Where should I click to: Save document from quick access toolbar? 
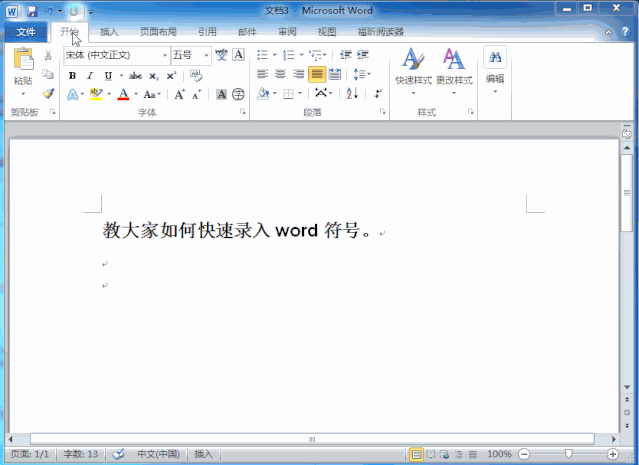coord(32,10)
